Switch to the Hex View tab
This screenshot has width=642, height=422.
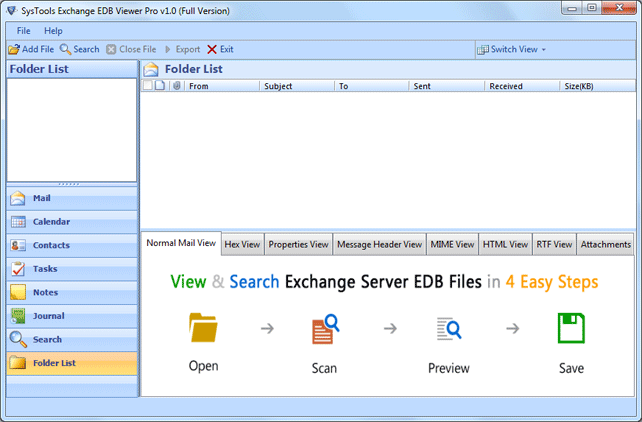[x=242, y=244]
